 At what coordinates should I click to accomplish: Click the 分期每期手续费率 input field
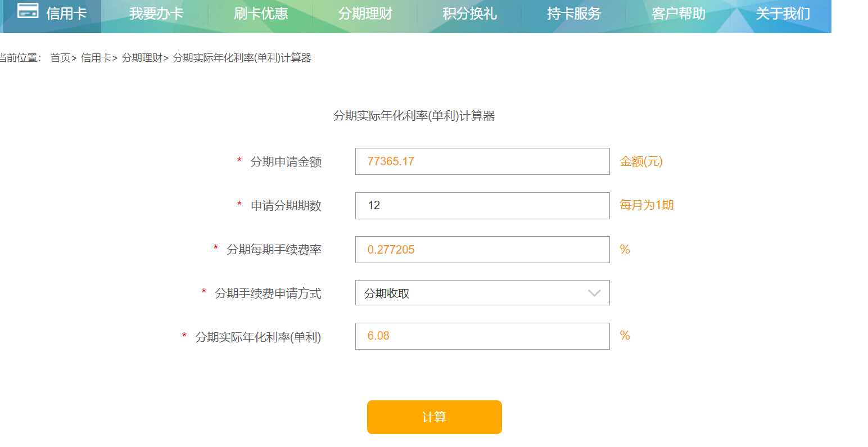482,250
